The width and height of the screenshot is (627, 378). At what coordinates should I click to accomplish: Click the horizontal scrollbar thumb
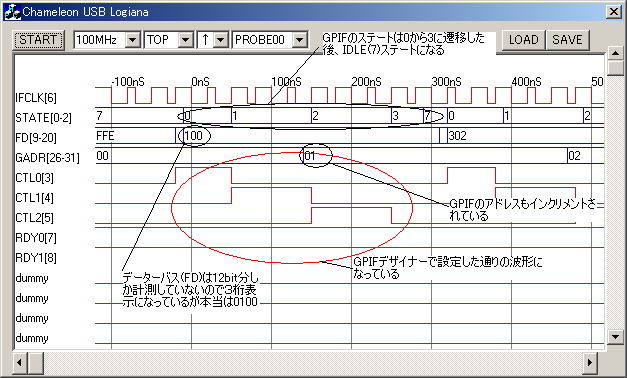point(36,363)
